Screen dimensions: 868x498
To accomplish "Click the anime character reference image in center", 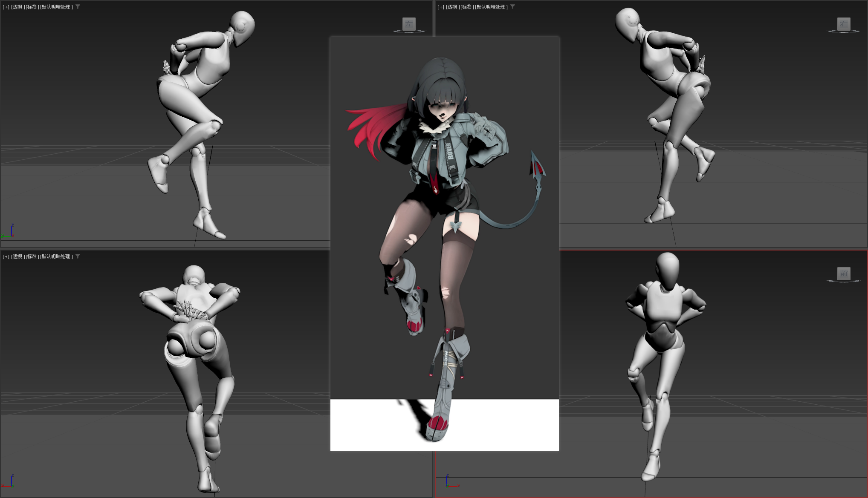I will [x=444, y=243].
